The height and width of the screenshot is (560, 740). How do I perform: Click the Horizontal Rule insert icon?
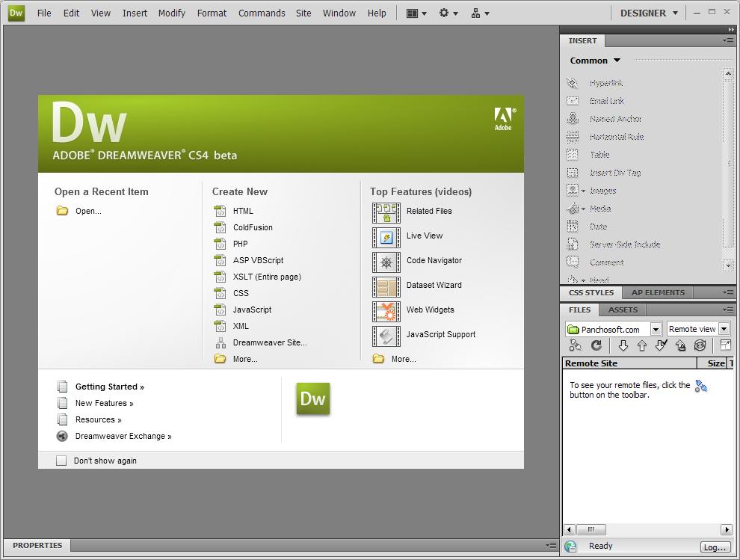tap(573, 137)
